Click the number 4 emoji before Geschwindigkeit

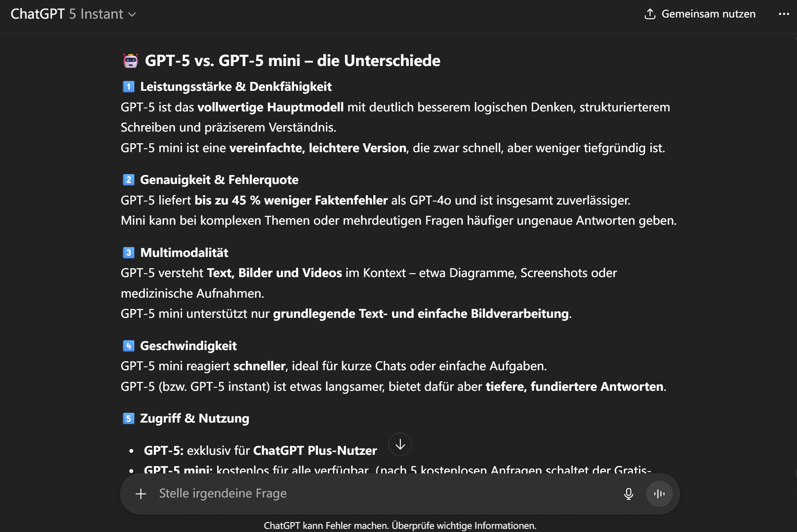pos(129,346)
